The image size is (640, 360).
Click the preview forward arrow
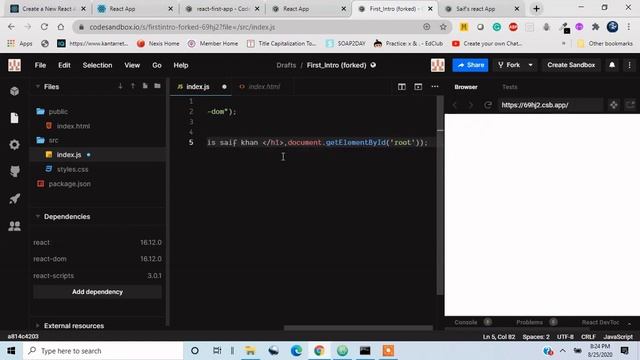pyautogui.click(x=471, y=105)
